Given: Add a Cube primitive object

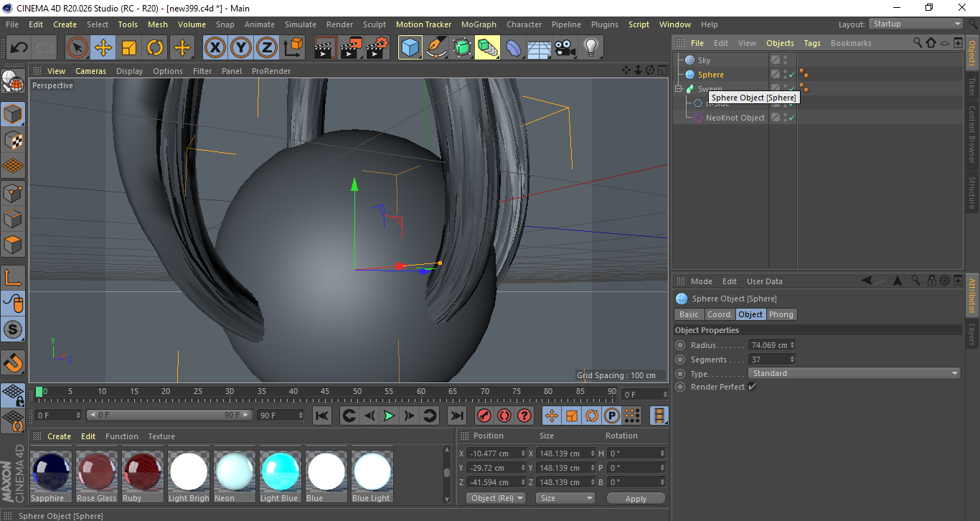Looking at the screenshot, I should point(410,48).
